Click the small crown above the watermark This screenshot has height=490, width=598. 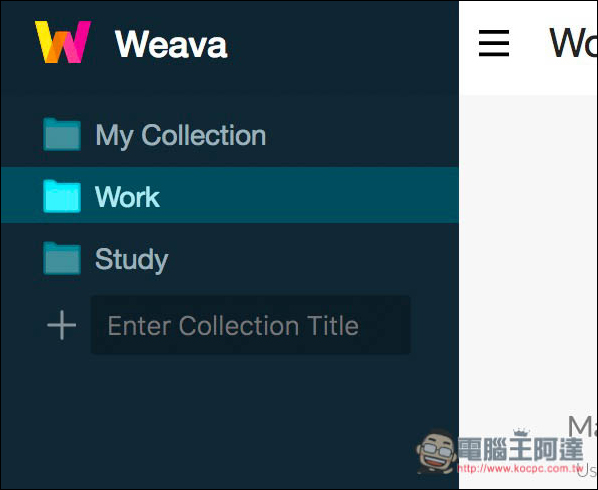[521, 432]
